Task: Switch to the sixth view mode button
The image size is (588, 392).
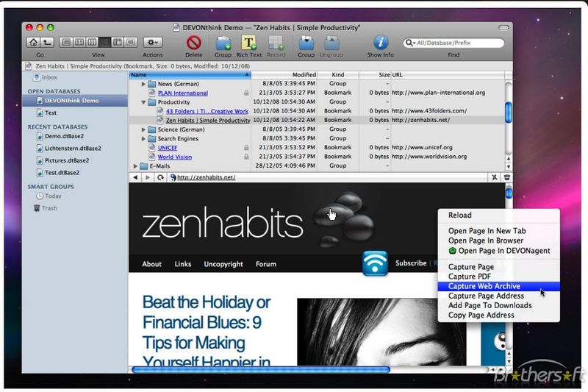Action: [x=131, y=43]
